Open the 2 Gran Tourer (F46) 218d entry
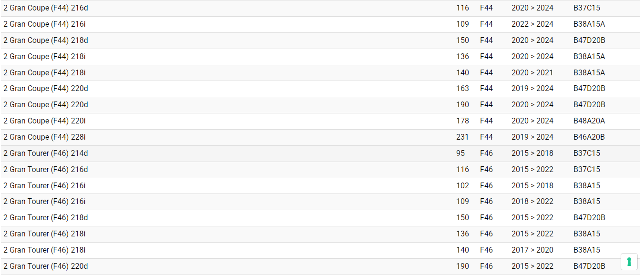 tap(46, 218)
